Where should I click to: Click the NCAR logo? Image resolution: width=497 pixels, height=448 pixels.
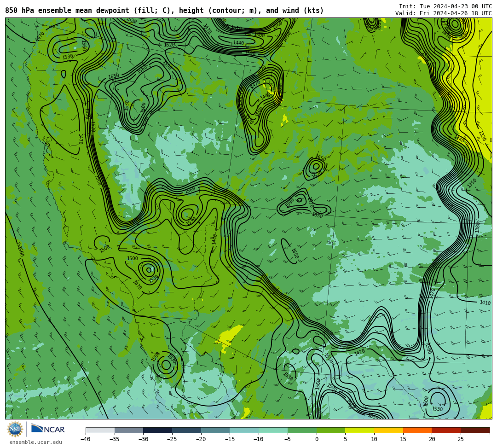pos(48,429)
